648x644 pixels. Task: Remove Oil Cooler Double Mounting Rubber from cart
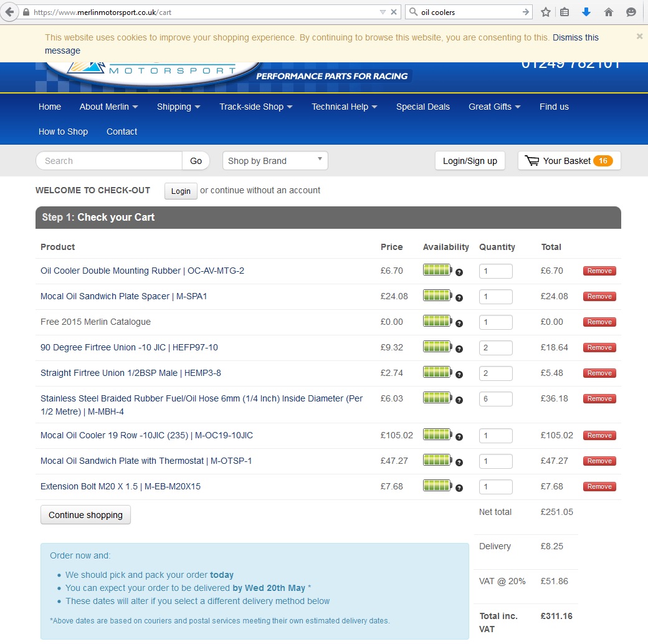[599, 271]
